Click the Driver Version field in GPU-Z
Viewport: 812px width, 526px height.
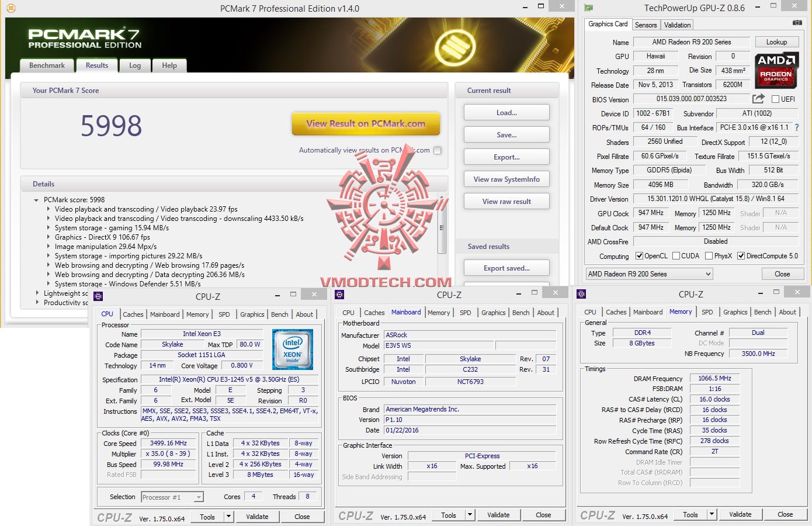[716, 199]
